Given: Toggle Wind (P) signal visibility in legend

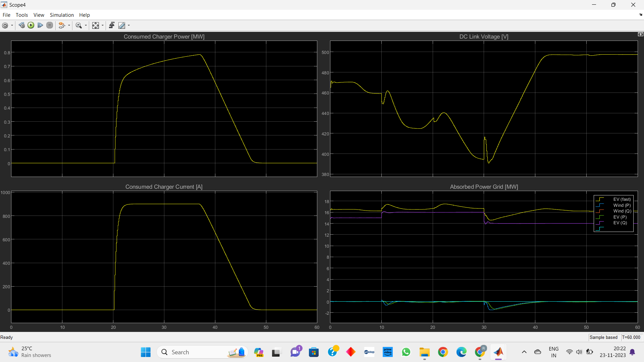Looking at the screenshot, I should pos(622,205).
